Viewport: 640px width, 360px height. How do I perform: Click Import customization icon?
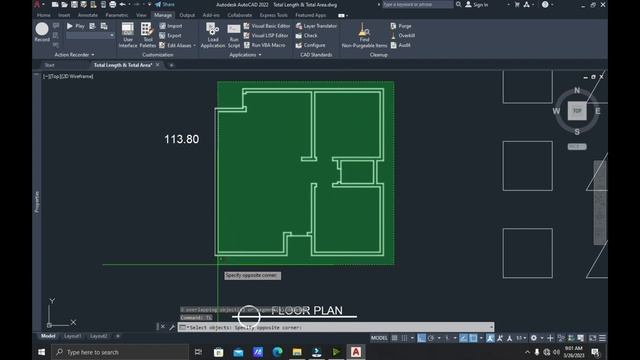pos(162,26)
